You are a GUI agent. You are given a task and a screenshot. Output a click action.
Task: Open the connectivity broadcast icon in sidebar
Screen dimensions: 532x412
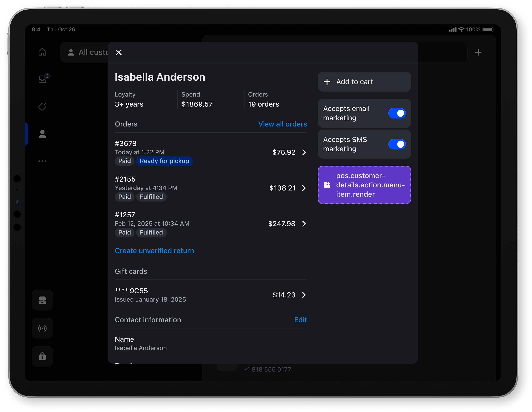point(42,328)
